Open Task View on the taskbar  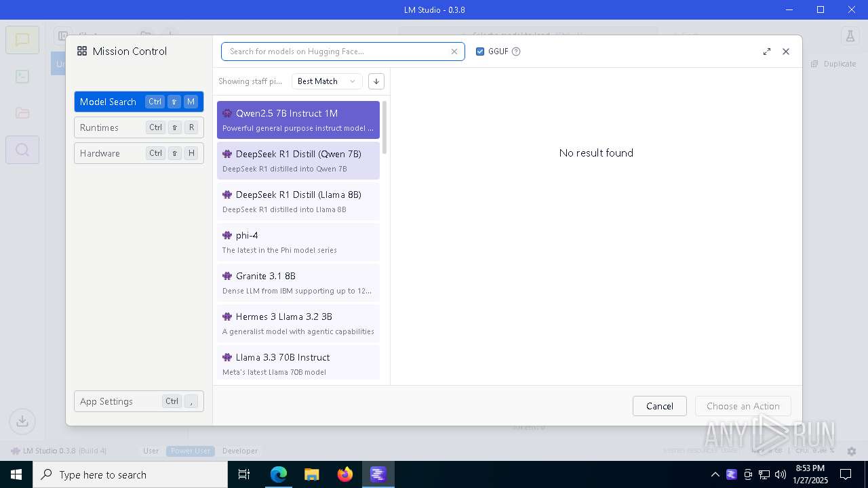pyautogui.click(x=244, y=474)
